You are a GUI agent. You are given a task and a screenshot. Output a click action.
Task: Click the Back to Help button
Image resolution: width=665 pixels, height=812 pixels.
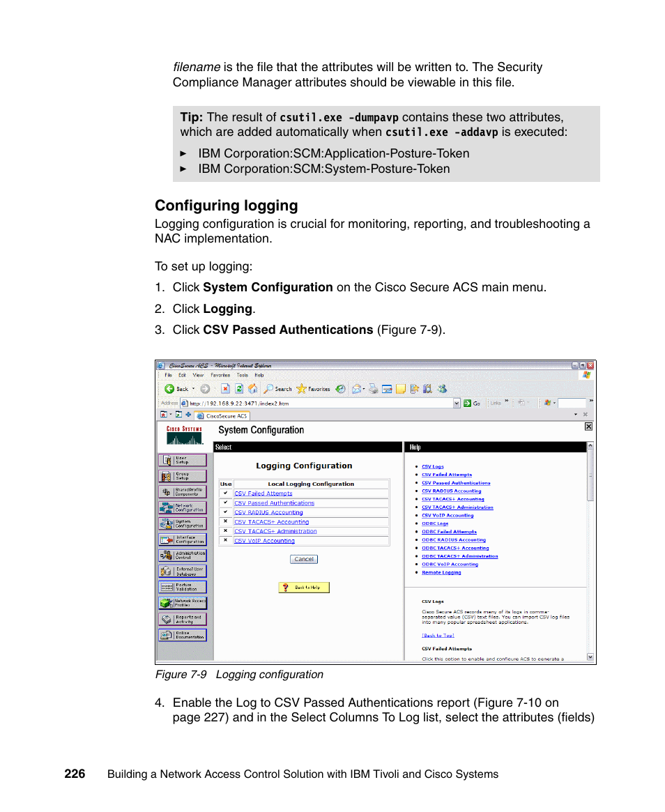tap(304, 588)
